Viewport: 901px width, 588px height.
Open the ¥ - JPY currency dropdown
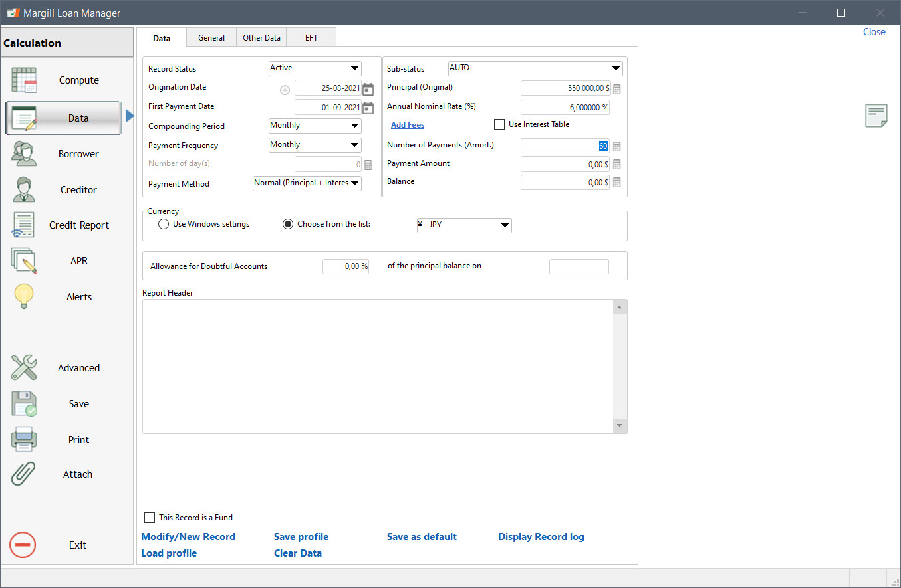point(463,225)
